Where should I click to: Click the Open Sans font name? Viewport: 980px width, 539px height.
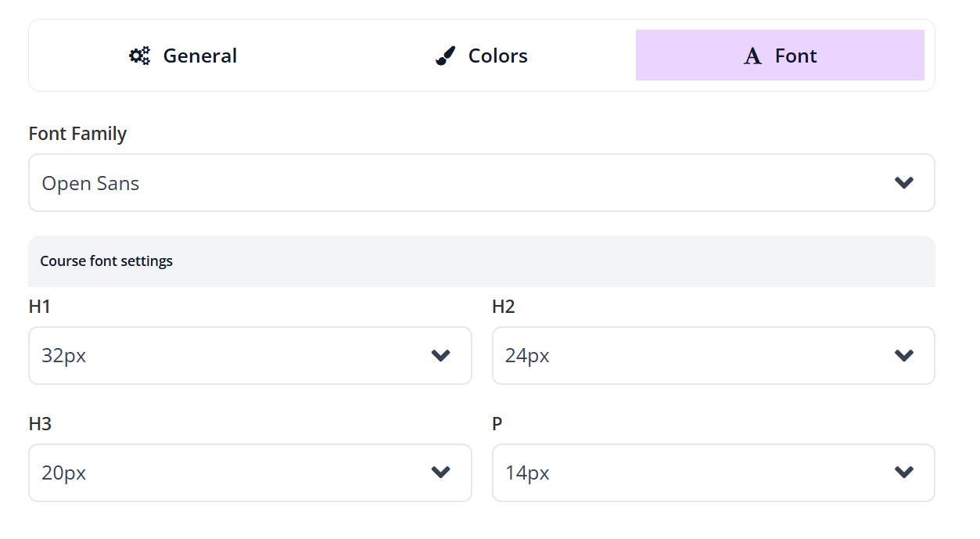point(91,183)
